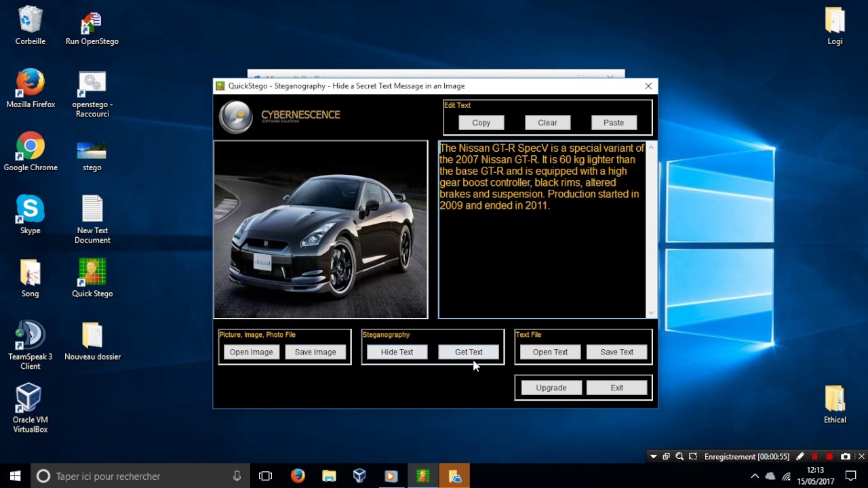Select the Song folder on desktop
Screen dimensions: 868x488
point(30,278)
